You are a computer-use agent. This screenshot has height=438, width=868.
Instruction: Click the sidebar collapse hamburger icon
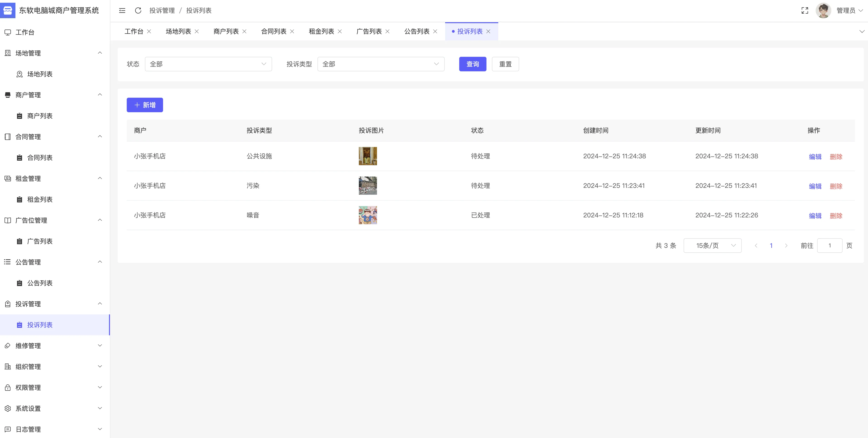pos(122,10)
